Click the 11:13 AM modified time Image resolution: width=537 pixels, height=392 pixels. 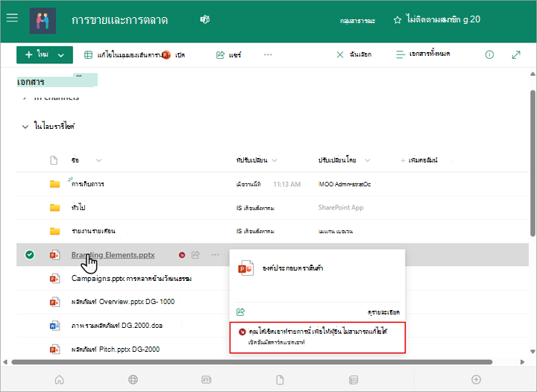point(287,184)
